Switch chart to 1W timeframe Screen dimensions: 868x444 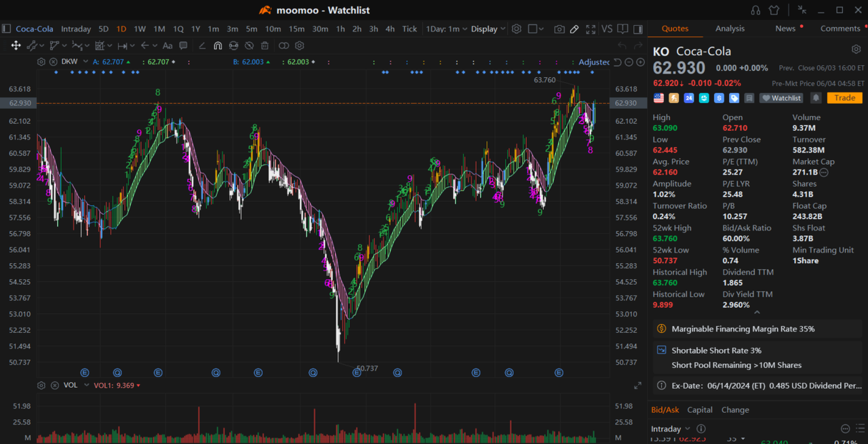tap(140, 28)
